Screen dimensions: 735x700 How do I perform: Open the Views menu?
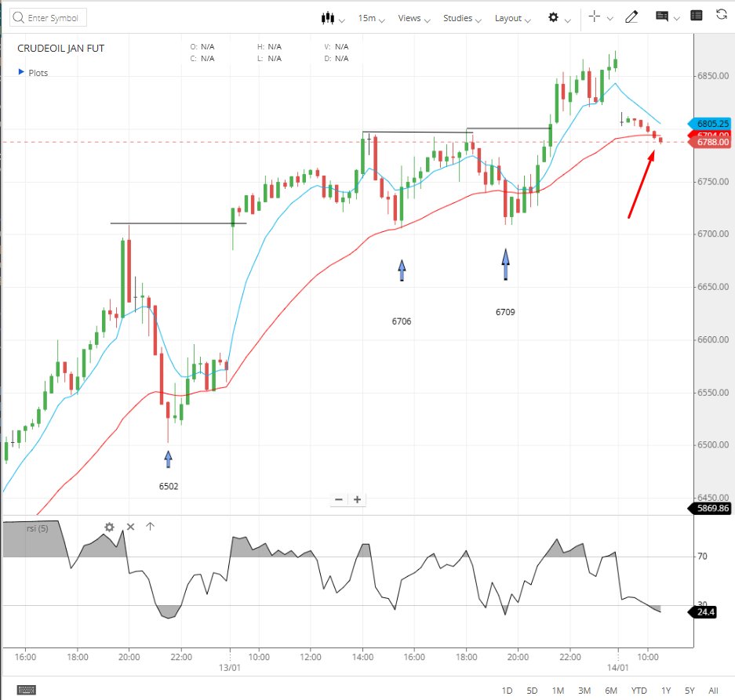click(x=414, y=18)
